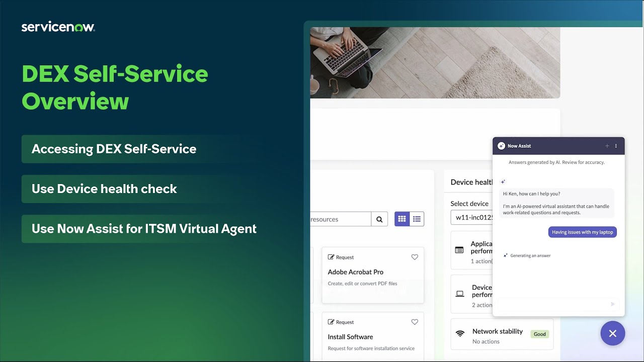644x362 pixels.
Task: Switch catalog to grid view
Action: click(x=401, y=219)
